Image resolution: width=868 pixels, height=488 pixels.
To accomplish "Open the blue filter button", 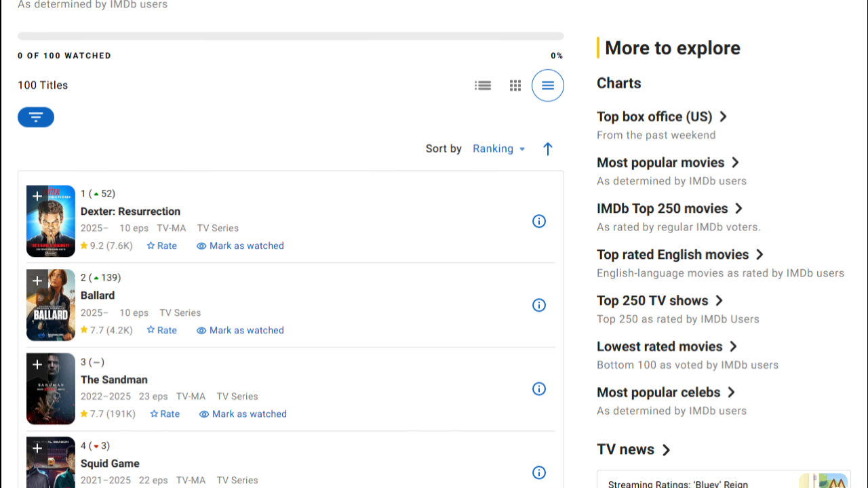I will click(x=36, y=117).
